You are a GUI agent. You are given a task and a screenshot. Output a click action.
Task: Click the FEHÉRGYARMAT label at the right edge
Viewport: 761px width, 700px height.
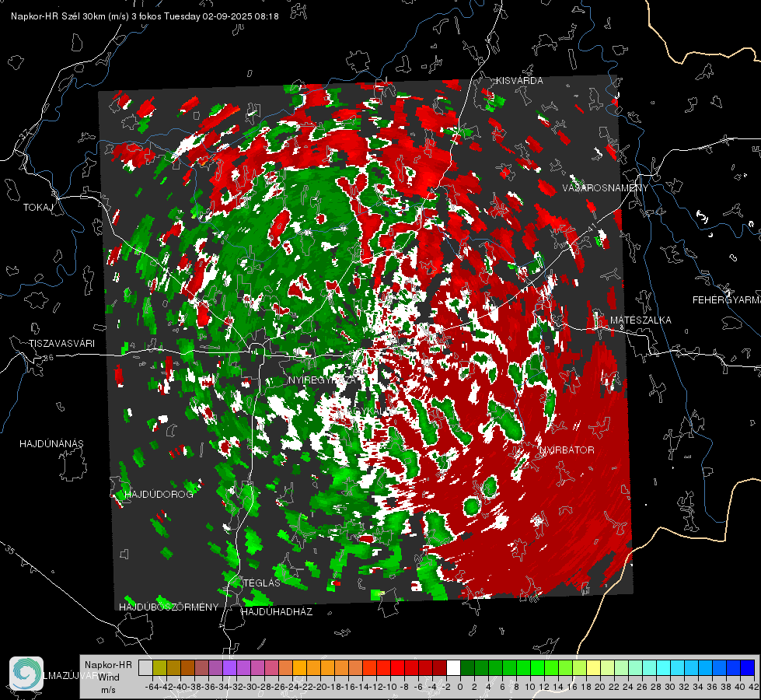(727, 300)
